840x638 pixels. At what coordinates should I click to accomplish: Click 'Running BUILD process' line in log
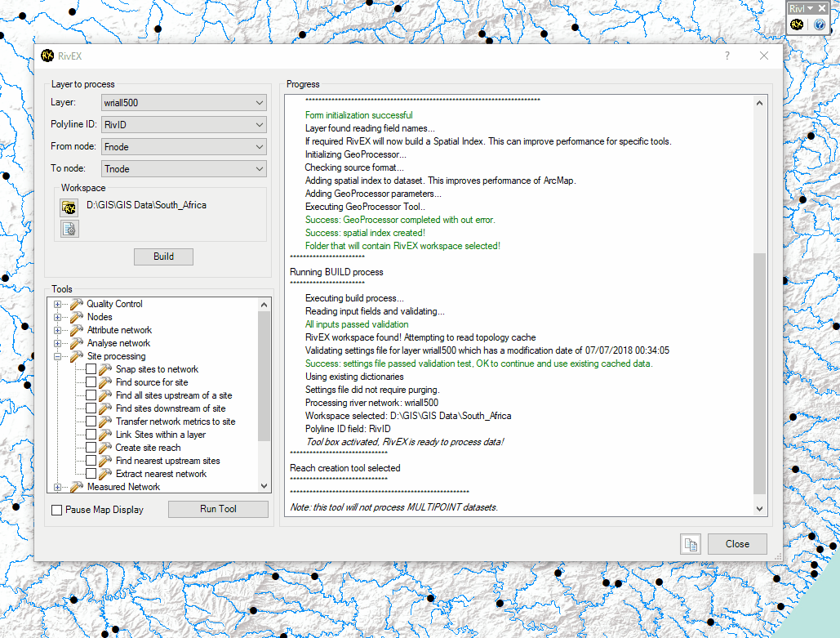click(x=336, y=272)
